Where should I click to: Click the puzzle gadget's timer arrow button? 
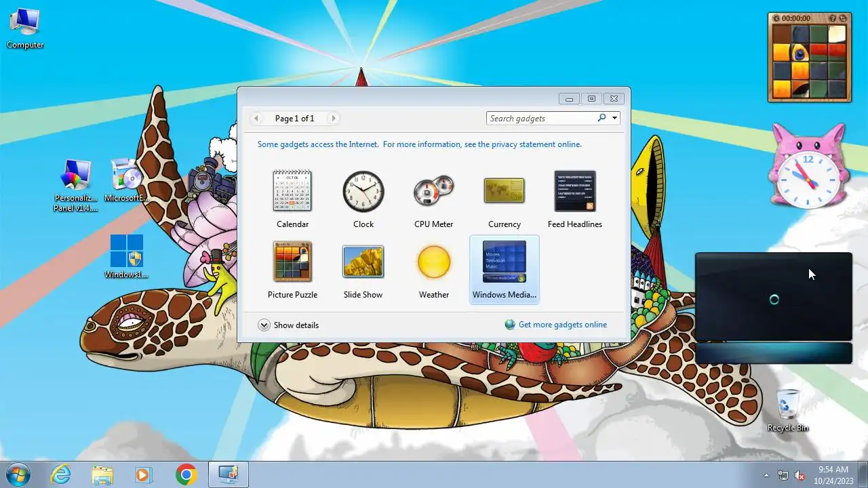click(x=776, y=18)
